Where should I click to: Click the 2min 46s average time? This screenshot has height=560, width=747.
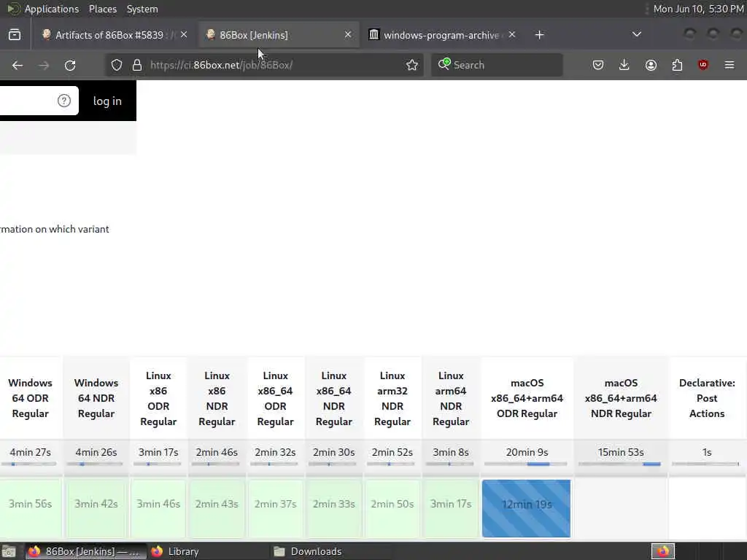point(217,452)
